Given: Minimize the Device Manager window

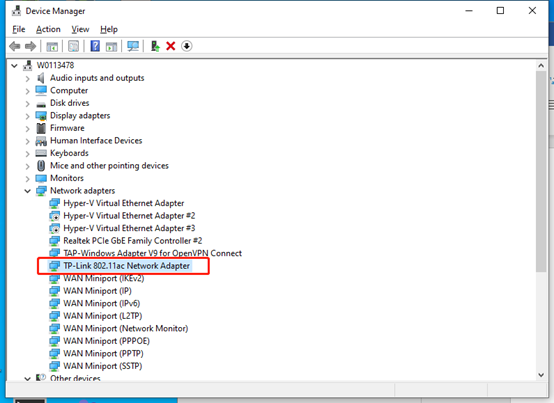Looking at the screenshot, I should pyautogui.click(x=469, y=11).
